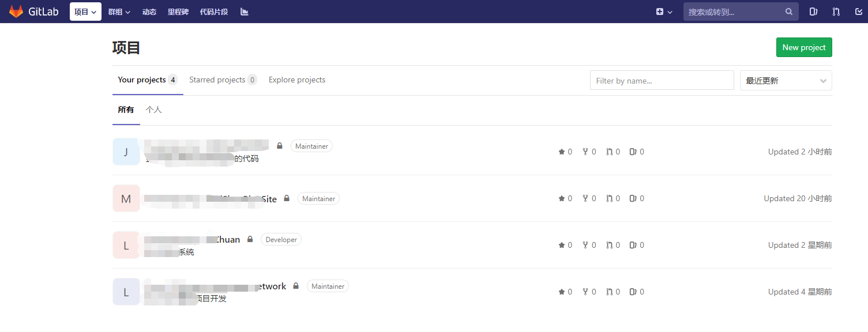The height and width of the screenshot is (332, 868).
Task: Click the Updated 4 星期前 text
Action: coord(800,292)
